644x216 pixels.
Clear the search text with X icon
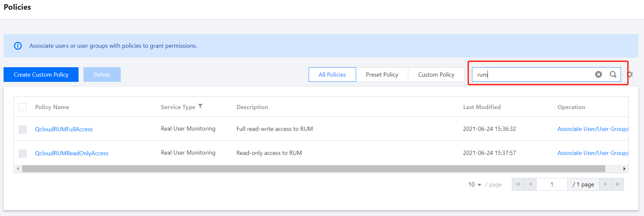pyautogui.click(x=599, y=74)
